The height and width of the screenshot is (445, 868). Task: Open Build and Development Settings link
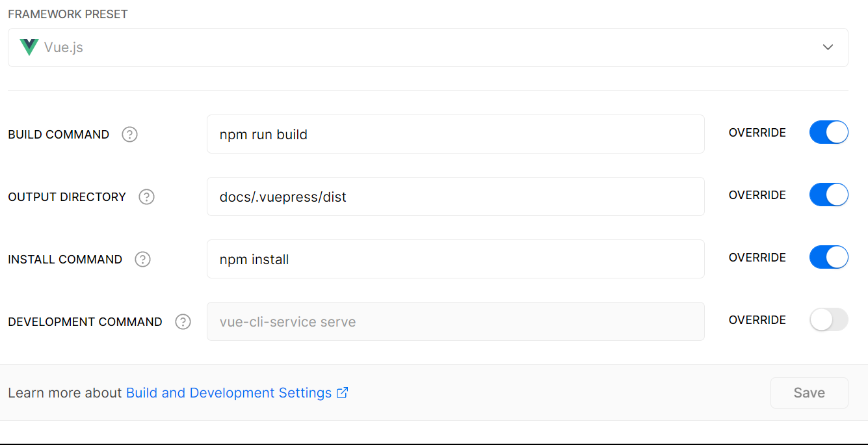point(229,393)
